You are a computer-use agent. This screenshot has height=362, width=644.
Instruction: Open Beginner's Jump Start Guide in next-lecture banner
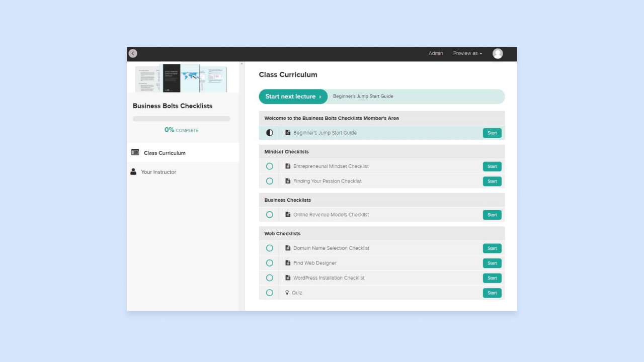click(363, 97)
